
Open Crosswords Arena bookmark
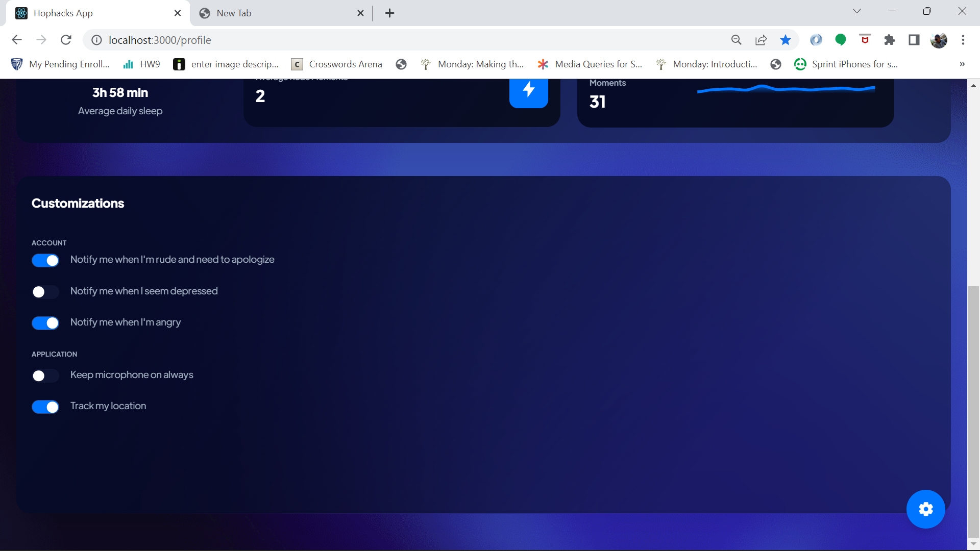[337, 64]
